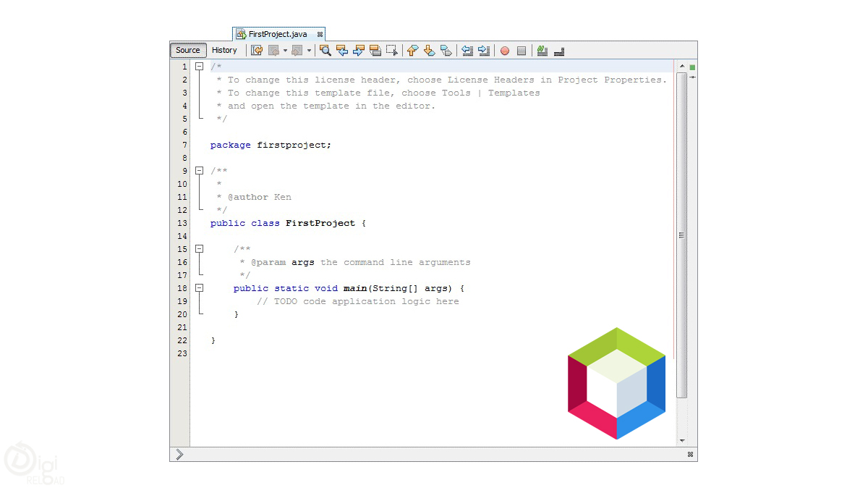The width and height of the screenshot is (868, 488).
Task: Shift the current line left
Action: [x=467, y=50]
